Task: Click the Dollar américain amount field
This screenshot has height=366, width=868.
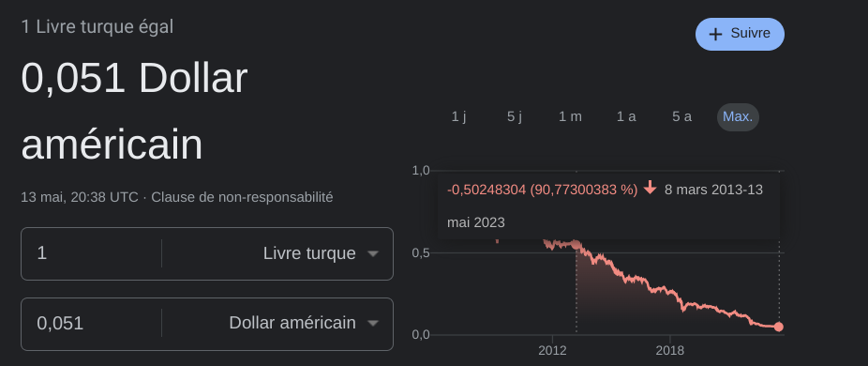Action: pos(91,324)
